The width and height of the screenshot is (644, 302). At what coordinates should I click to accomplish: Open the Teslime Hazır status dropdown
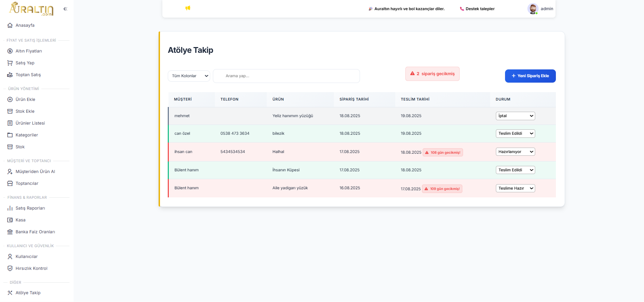[x=515, y=188]
